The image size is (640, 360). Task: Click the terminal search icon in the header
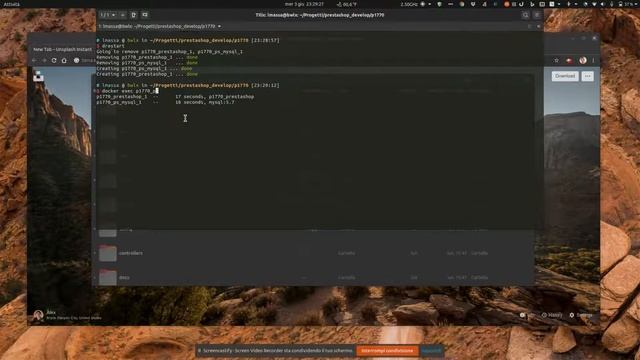525,15
